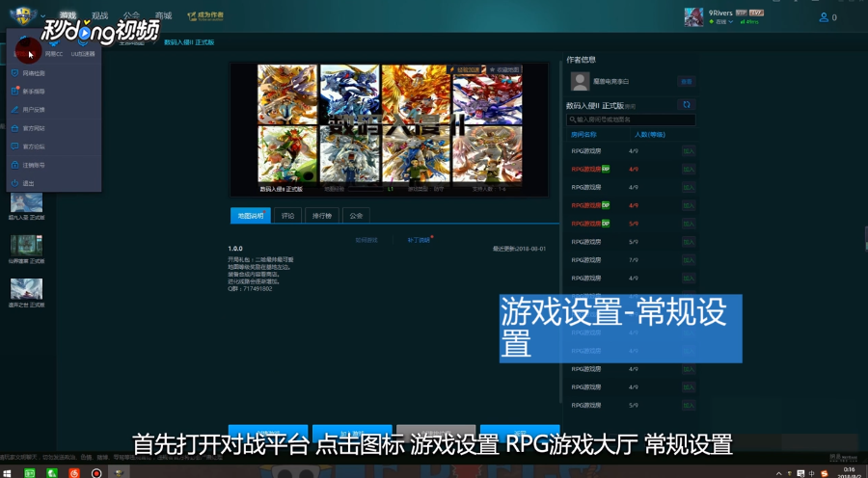This screenshot has height=478, width=868.
Task: Select the 评论 tab
Action: [x=287, y=216]
